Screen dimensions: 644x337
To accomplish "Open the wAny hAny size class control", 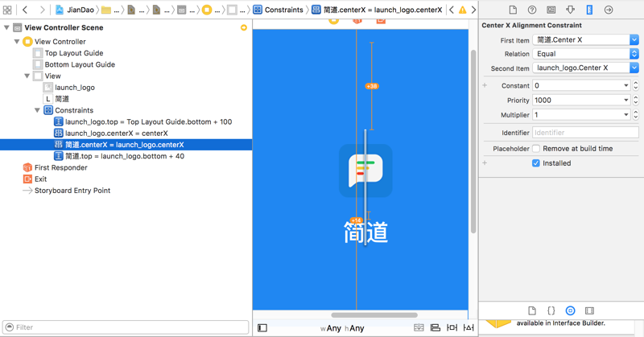I will [342, 328].
